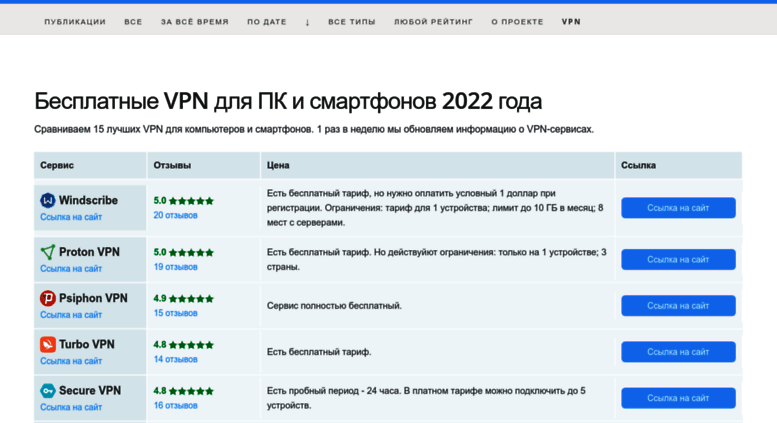The image size is (777, 423).
Task: Click blue Ссылка на сайт button for Windscribe
Action: tap(678, 208)
